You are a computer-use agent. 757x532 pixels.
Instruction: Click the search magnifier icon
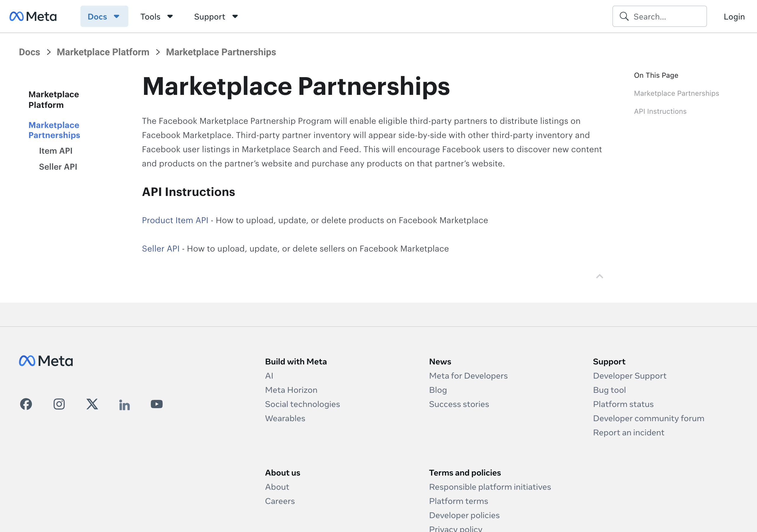[624, 17]
